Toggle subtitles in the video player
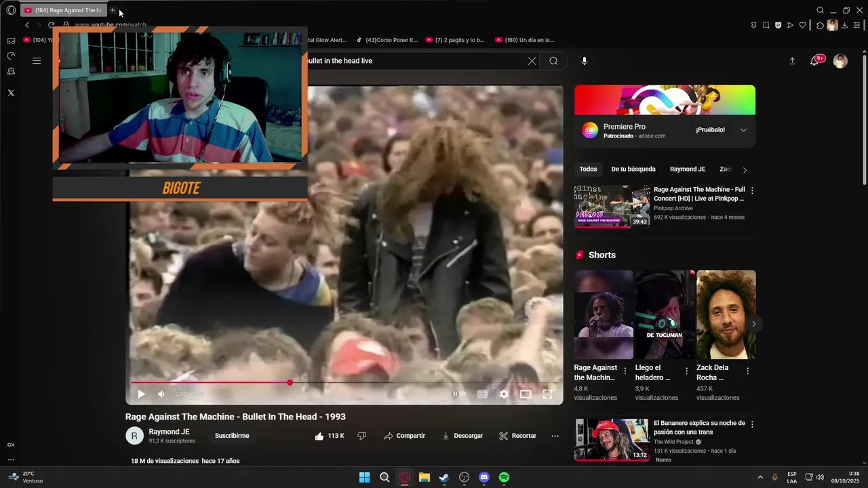This screenshot has height=488, width=868. (482, 394)
